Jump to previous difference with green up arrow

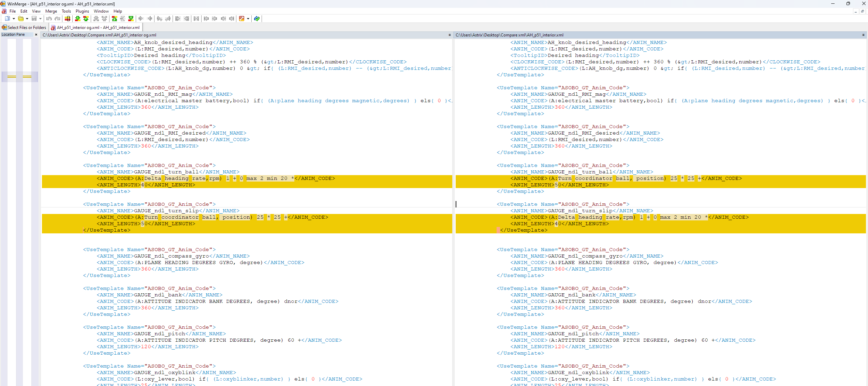coord(86,19)
